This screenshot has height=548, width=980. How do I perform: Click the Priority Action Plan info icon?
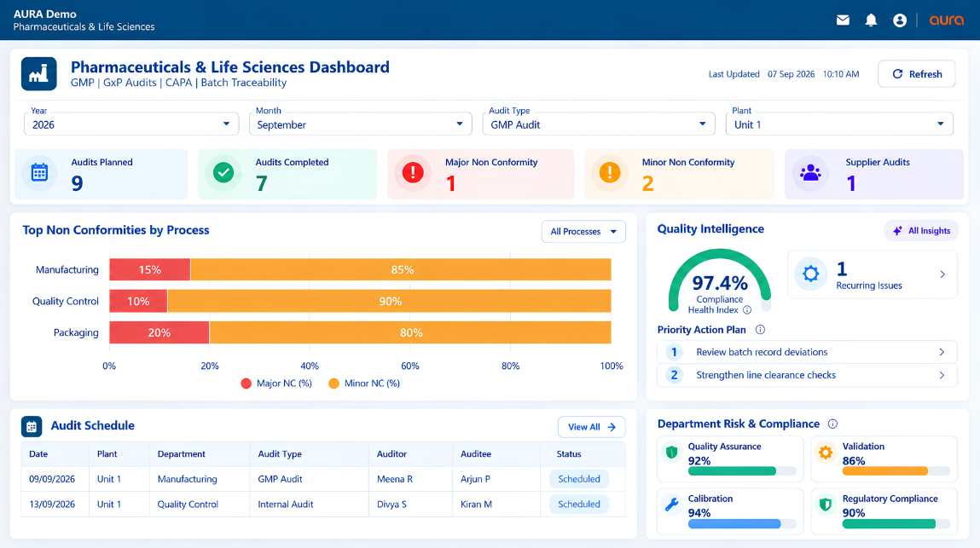coord(760,329)
